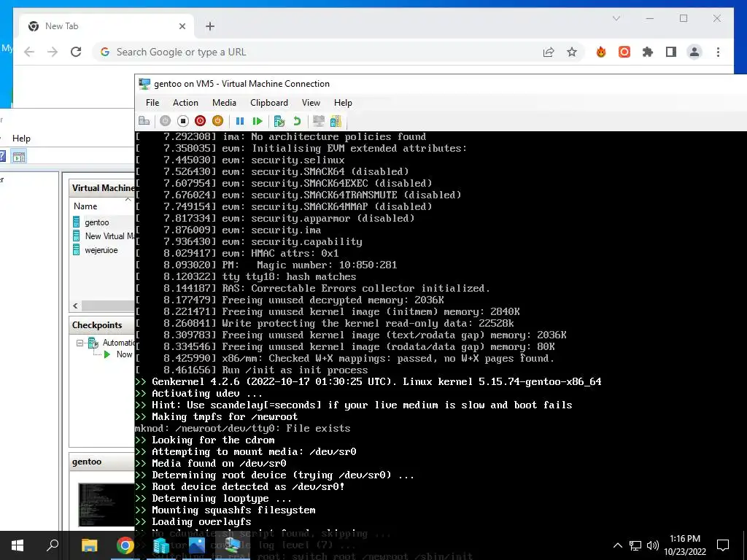The height and width of the screenshot is (560, 747).
Task: Click the Enhanced Session toolbar icon
Action: [318, 121]
